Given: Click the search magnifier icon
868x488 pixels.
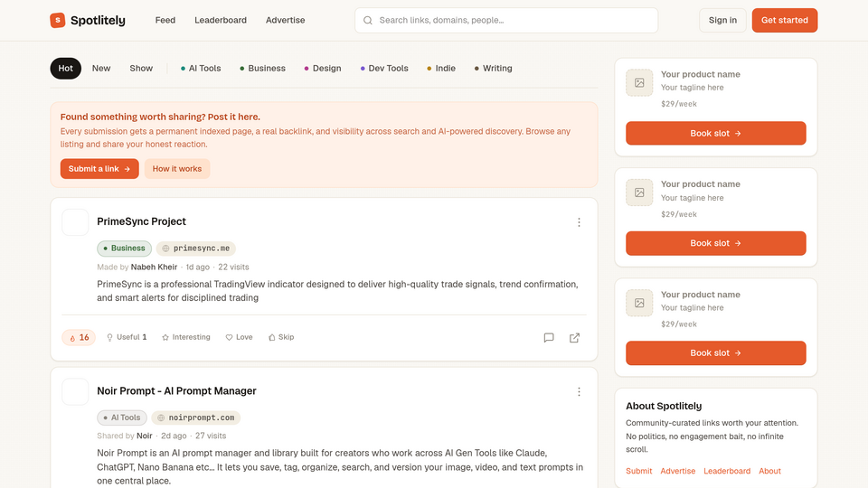Looking at the screenshot, I should pos(368,21).
